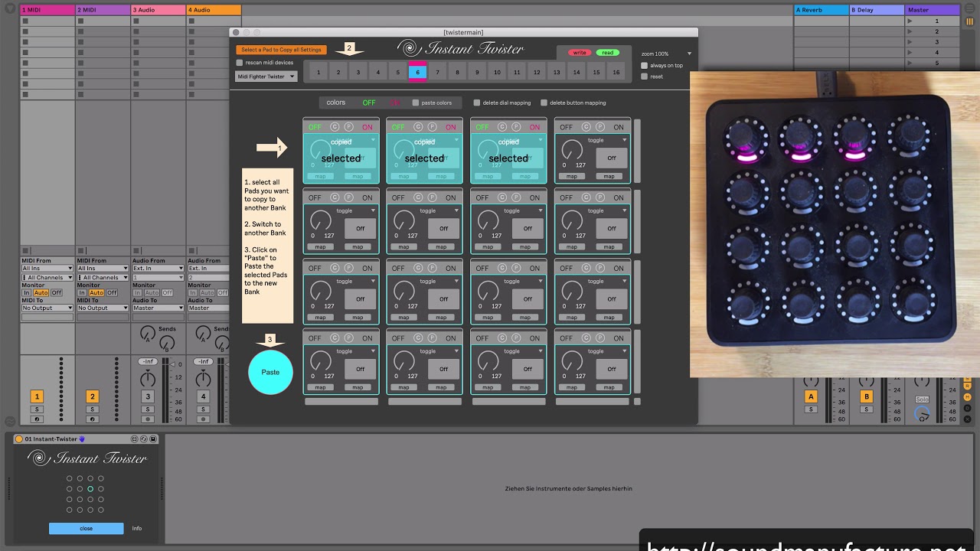Screen dimensions: 980x551
Task: Click Info link in Instant-Twister device
Action: pyautogui.click(x=136, y=528)
